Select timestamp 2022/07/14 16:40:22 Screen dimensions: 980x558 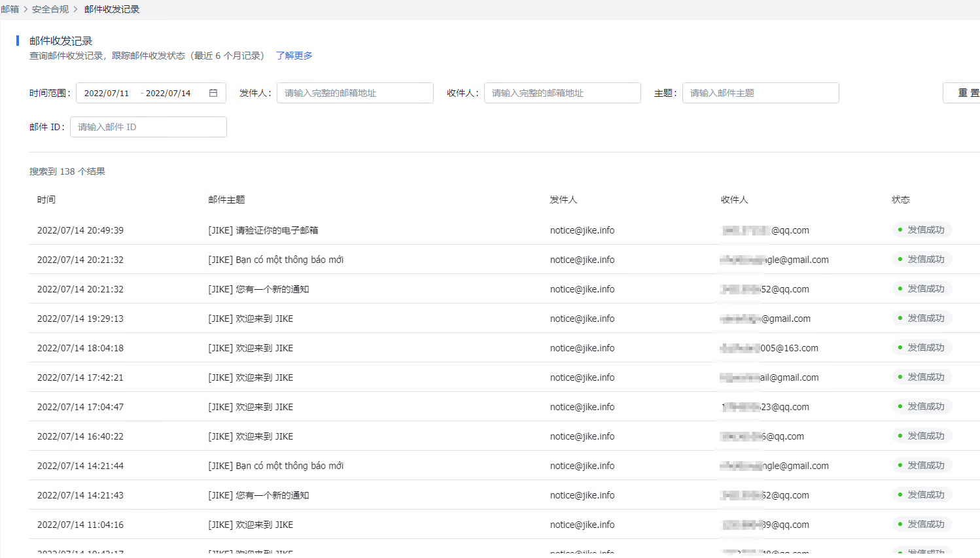coord(80,436)
